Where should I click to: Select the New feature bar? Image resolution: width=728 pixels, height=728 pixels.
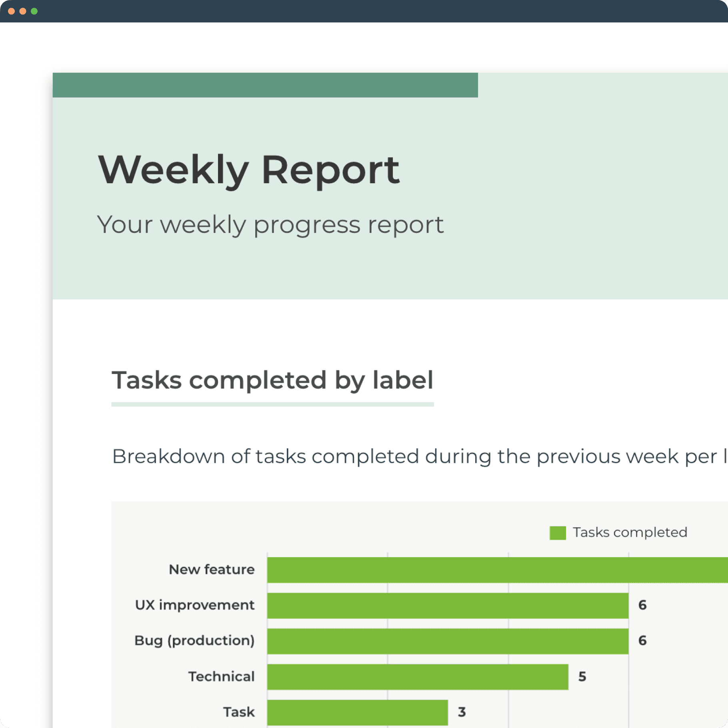point(498,570)
